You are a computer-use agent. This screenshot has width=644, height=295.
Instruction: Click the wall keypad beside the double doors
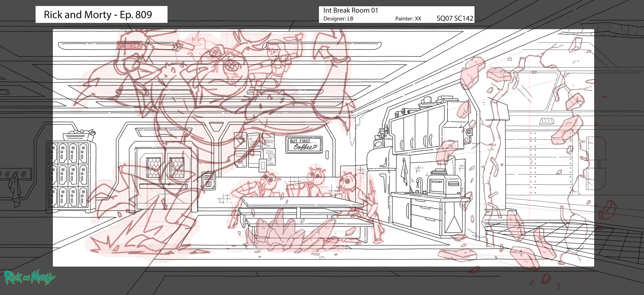click(x=209, y=181)
